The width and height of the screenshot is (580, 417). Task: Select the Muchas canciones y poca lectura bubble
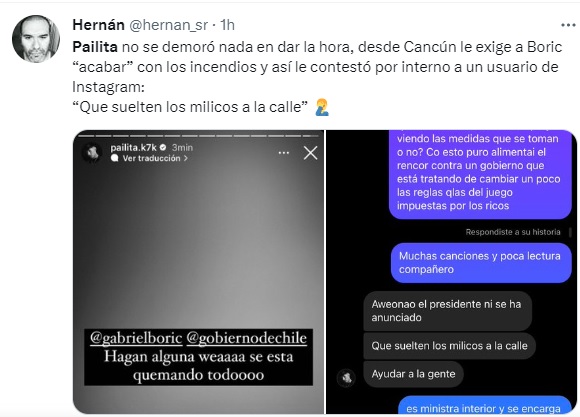coord(481,263)
